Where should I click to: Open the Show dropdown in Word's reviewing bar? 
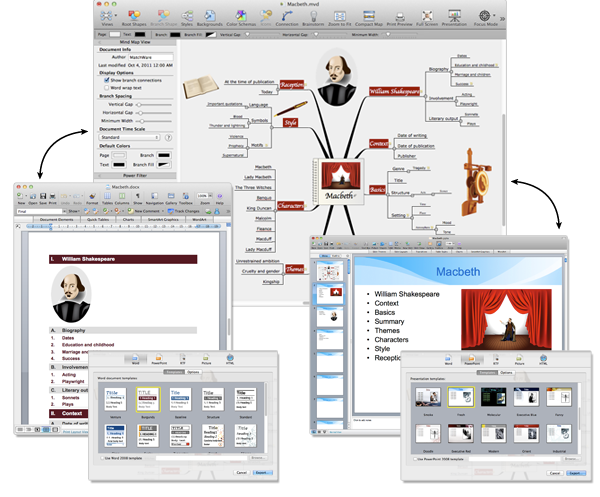click(x=74, y=211)
